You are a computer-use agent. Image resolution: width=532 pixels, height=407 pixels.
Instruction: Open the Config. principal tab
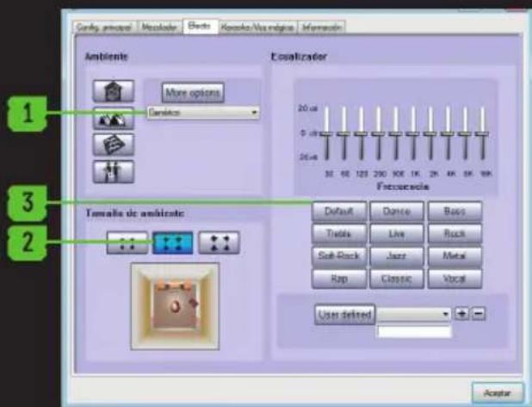[x=102, y=27]
